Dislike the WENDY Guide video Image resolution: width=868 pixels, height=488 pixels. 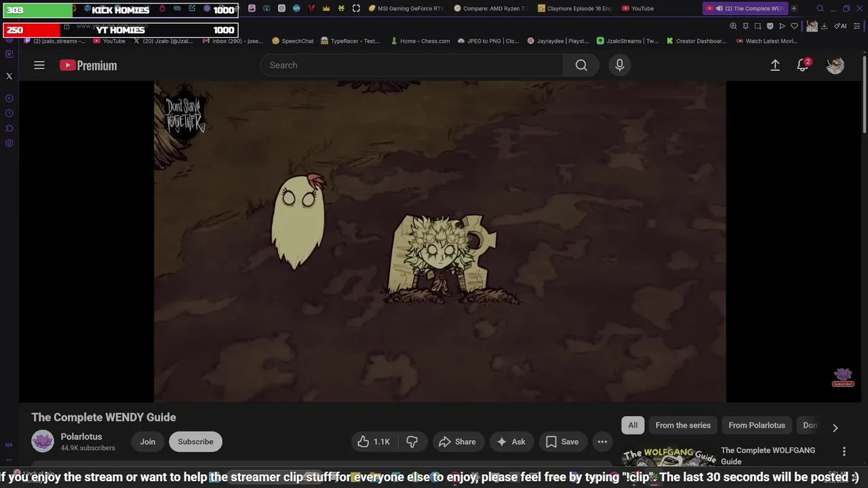(412, 442)
